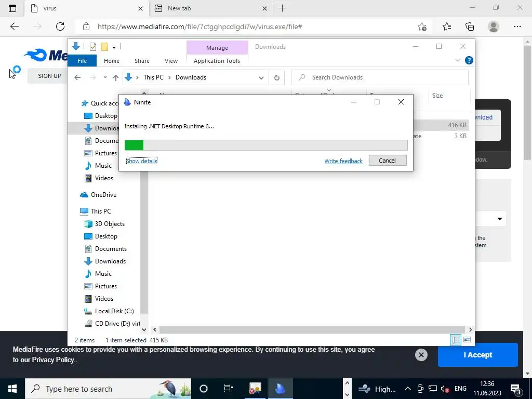The image size is (532, 399).
Task: Cancel the Ninite installation
Action: [x=388, y=161]
